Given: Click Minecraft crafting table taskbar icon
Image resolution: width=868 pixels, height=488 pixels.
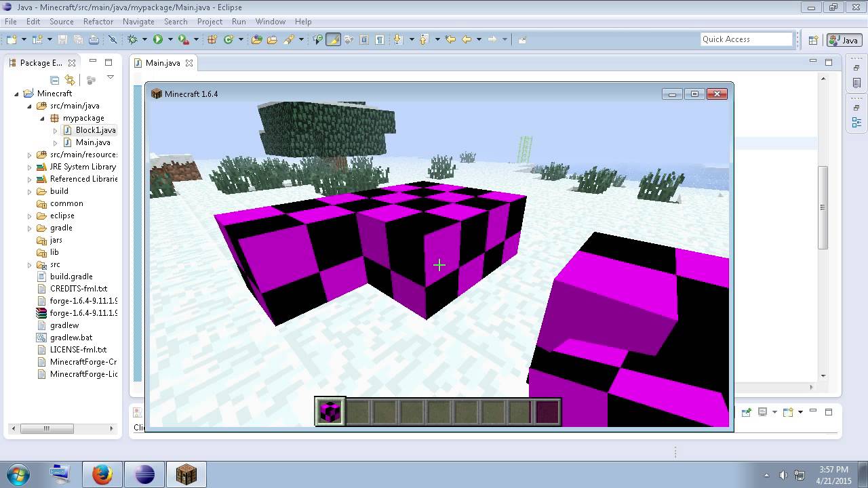Looking at the screenshot, I should 186,474.
